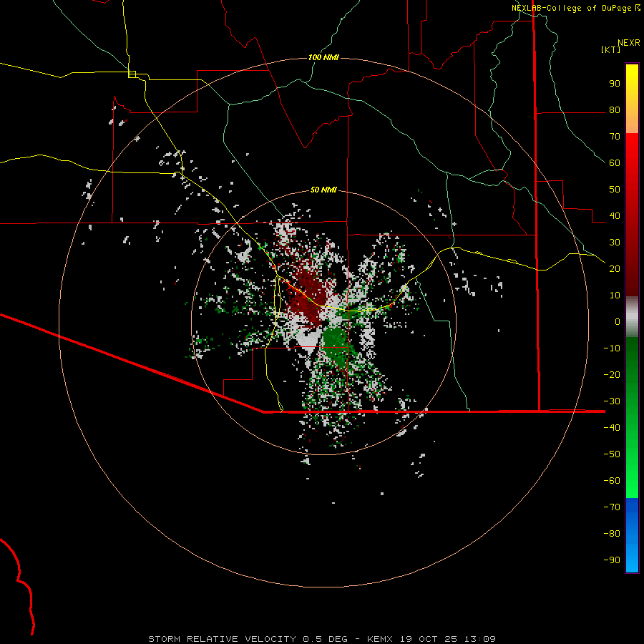Click the STORM RELATIVE VELOCITY caption text
The width and height of the screenshot is (644, 644).
coord(223,639)
